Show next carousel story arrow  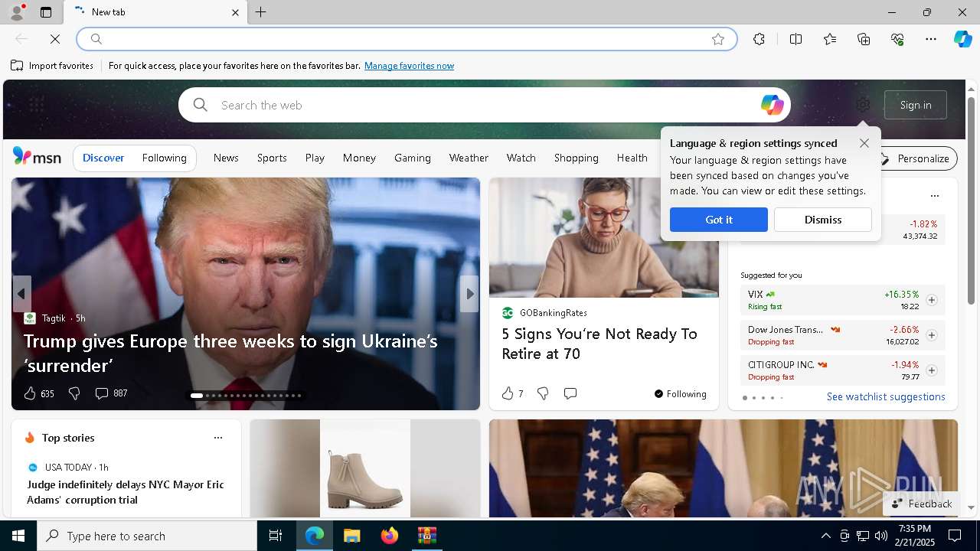point(469,294)
